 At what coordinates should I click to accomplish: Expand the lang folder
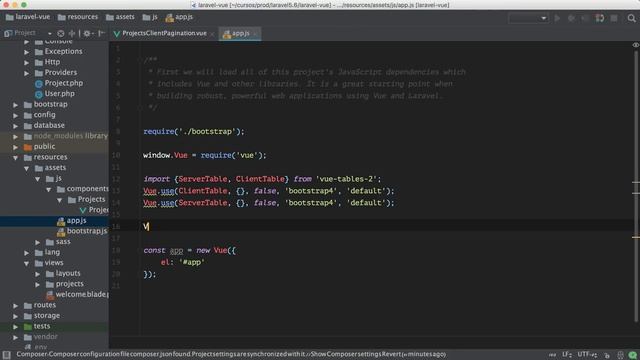27,253
